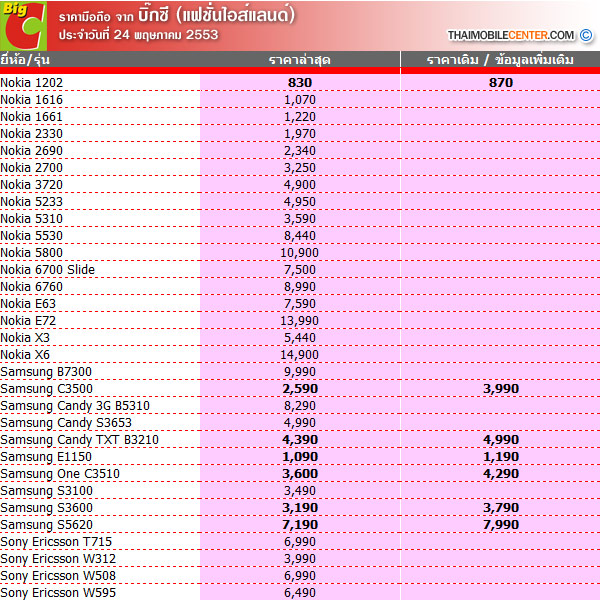Select the Nokia 1616 model name

(31, 100)
